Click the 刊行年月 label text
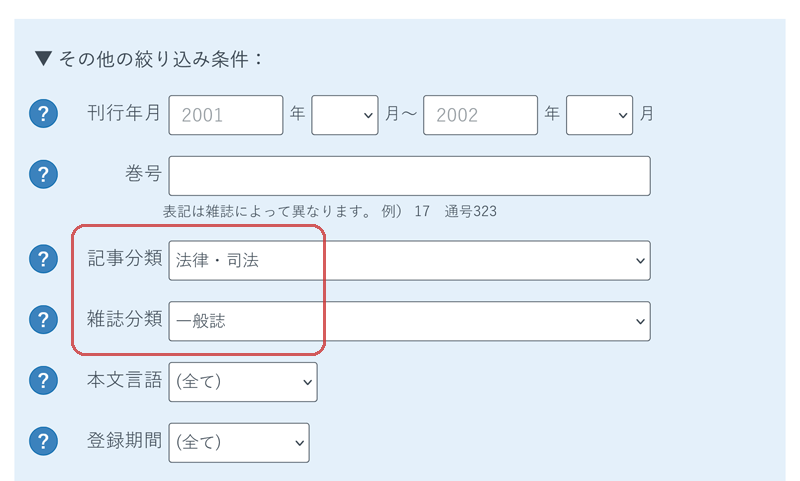The image size is (800, 481). click(x=124, y=113)
